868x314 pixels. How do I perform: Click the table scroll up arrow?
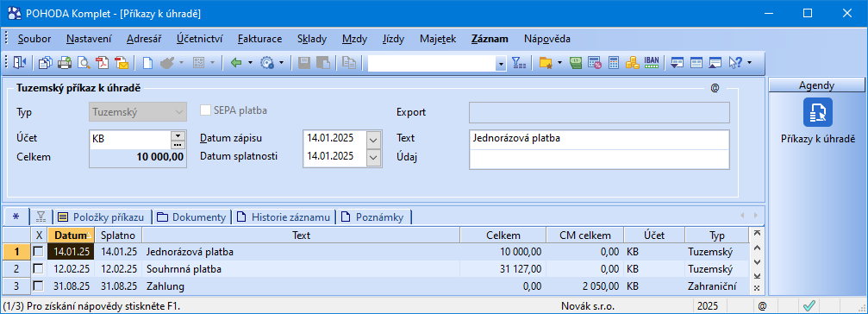758,248
